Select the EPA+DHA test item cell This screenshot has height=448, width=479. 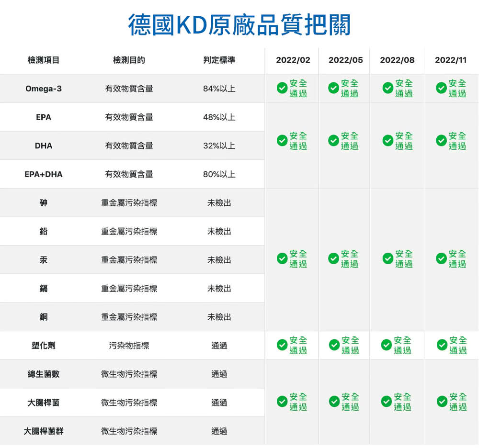point(44,174)
